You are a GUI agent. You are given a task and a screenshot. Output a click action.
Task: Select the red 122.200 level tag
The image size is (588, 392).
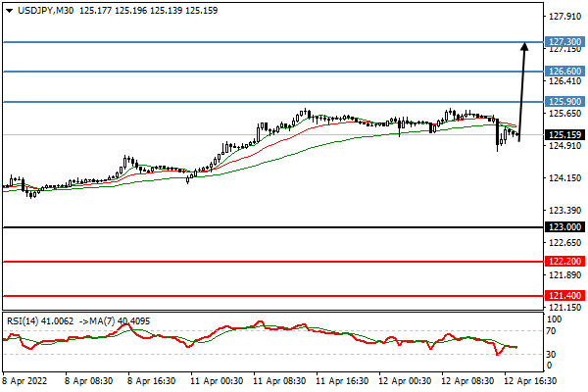(564, 261)
